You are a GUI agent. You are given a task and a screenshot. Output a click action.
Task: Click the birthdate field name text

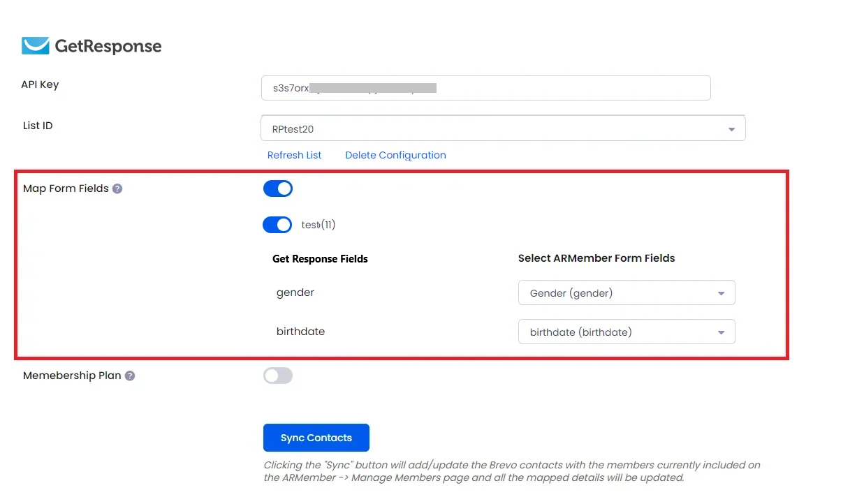pyautogui.click(x=300, y=332)
